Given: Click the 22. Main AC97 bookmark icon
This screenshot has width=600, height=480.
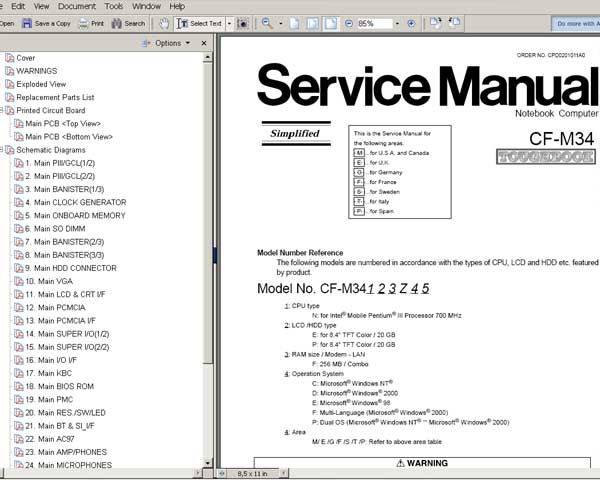Looking at the screenshot, I should coord(18,439).
